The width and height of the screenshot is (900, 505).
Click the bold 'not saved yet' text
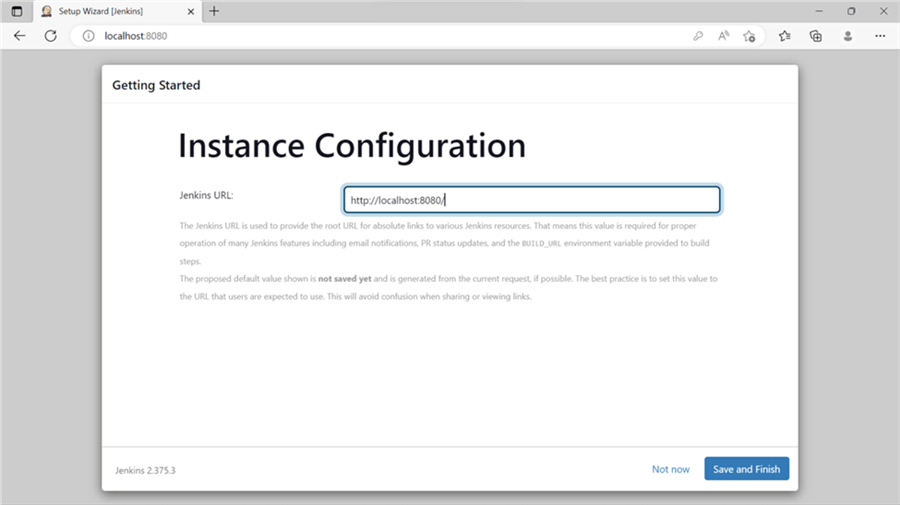coord(345,279)
